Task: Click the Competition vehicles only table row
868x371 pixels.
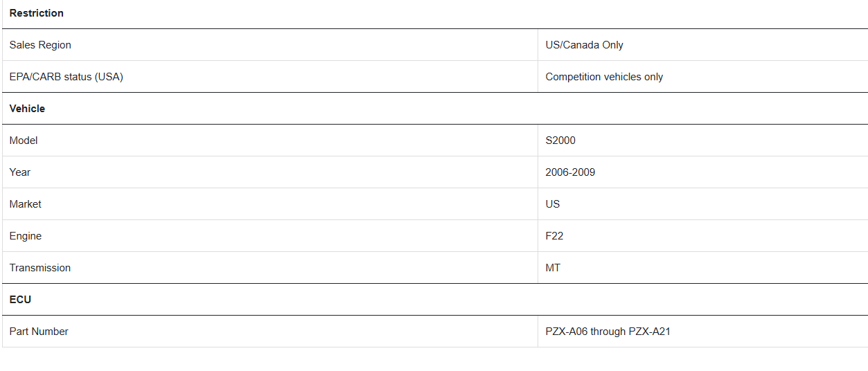Action: point(435,77)
